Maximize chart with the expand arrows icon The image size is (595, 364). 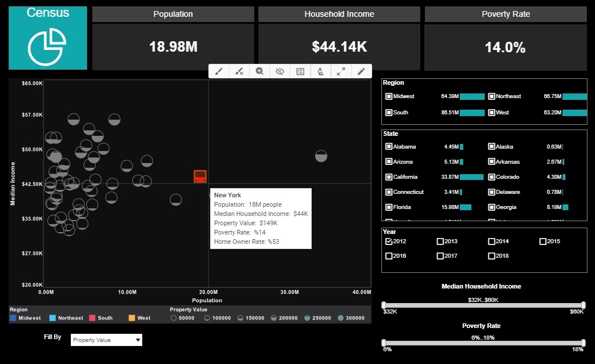341,71
